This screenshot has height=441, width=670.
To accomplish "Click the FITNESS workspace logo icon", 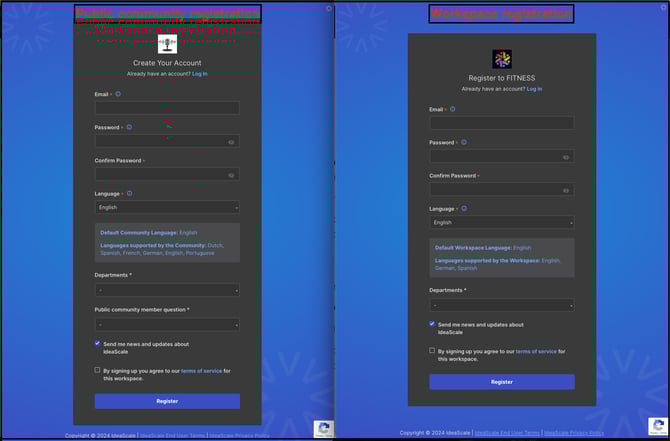I will (x=502, y=59).
